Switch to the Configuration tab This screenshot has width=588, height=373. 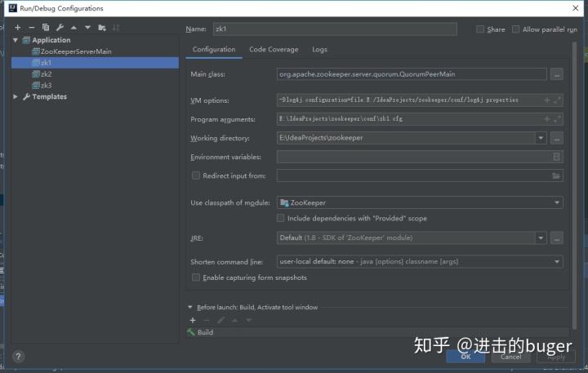pos(214,50)
